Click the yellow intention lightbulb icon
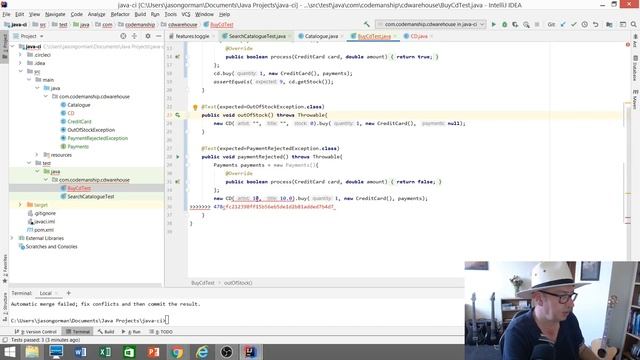 click(195, 107)
